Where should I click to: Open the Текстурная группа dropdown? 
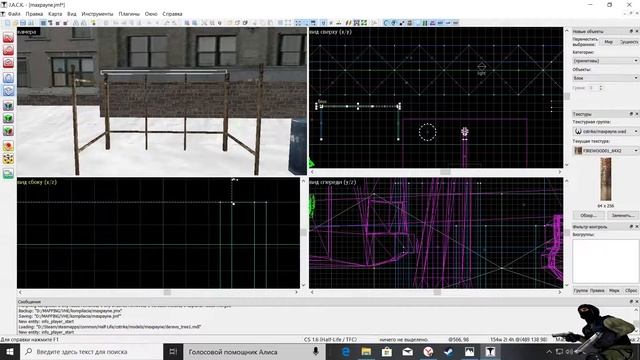(605, 131)
